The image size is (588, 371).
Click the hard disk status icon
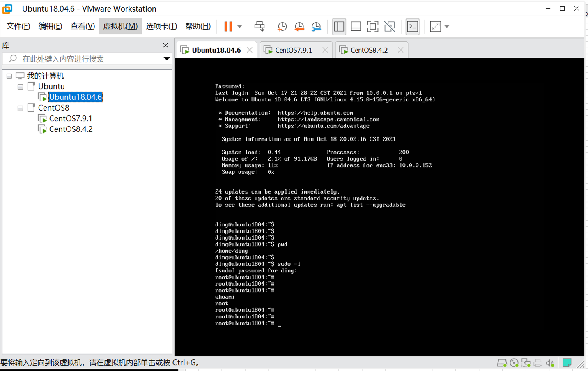(x=502, y=363)
